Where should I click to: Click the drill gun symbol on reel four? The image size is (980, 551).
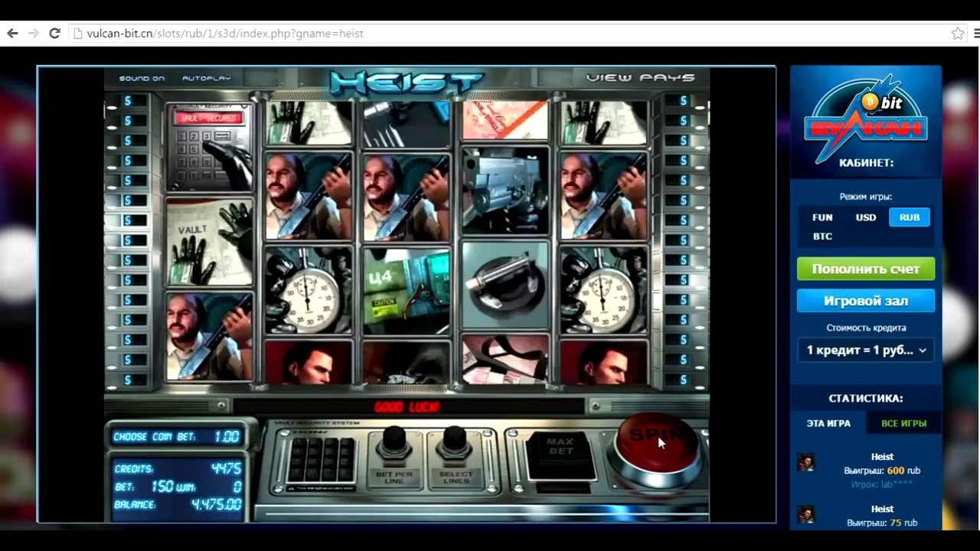click(505, 191)
